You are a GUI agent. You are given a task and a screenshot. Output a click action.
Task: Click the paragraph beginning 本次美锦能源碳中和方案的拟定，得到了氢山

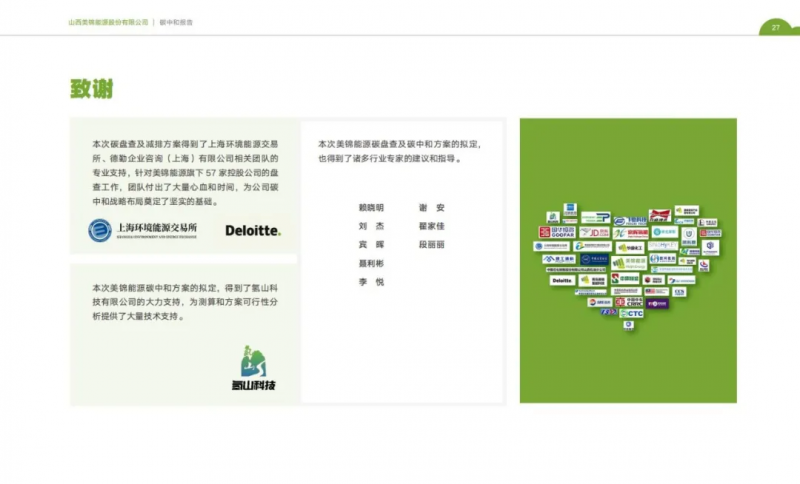[185, 302]
